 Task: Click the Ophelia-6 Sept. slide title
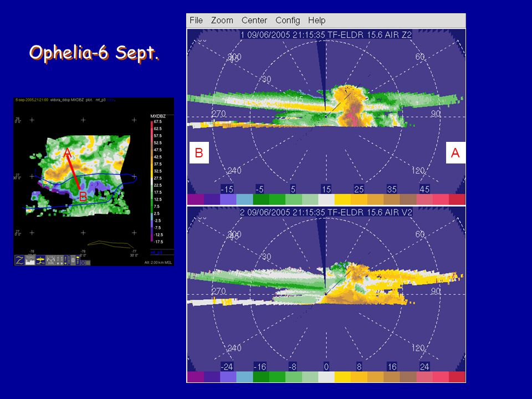[x=94, y=53]
